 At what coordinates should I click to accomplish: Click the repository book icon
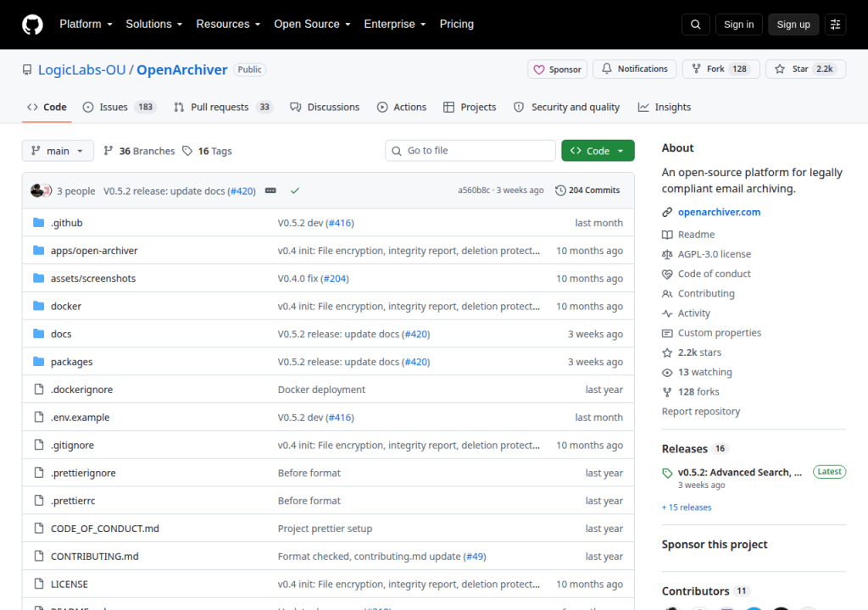[x=27, y=69]
